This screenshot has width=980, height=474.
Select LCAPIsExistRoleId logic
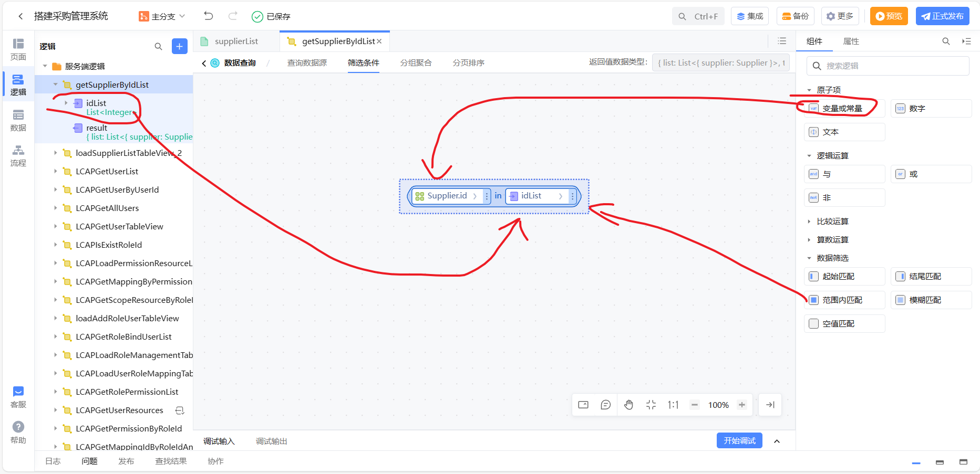point(109,245)
